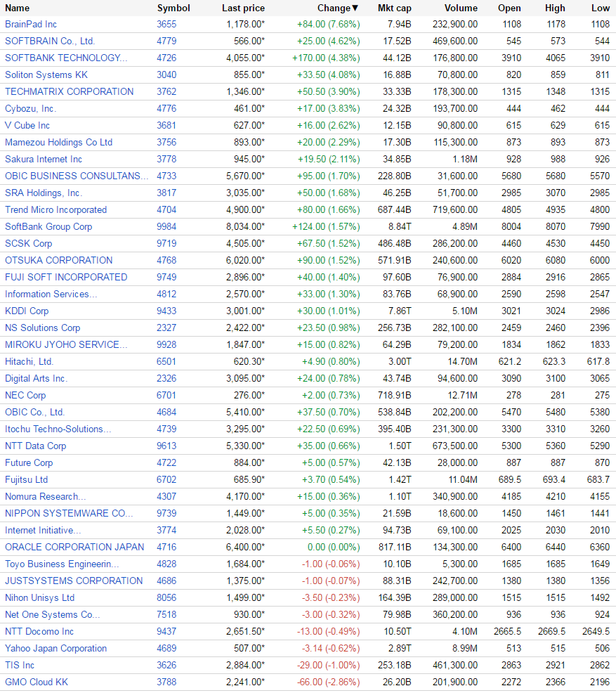Open ticker symbol 9433 for KDDI
This screenshot has height=693, width=616.
(x=166, y=311)
